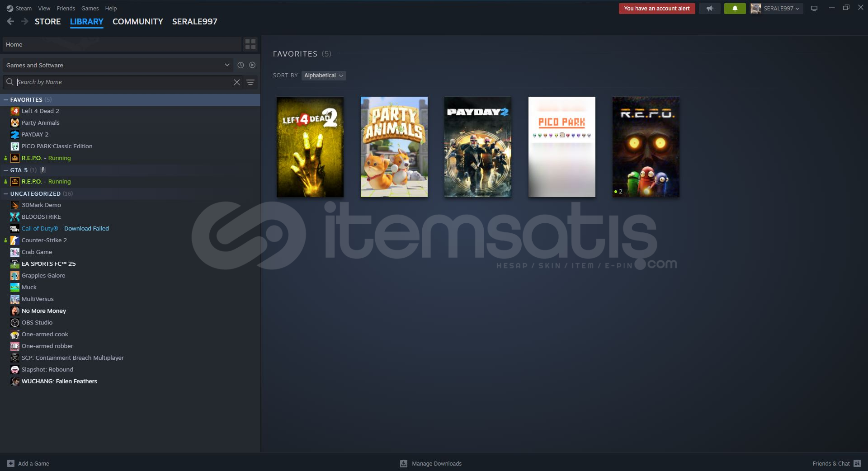Click the PICO PARK list icon
Screen dimensions: 868x471
click(x=15, y=146)
